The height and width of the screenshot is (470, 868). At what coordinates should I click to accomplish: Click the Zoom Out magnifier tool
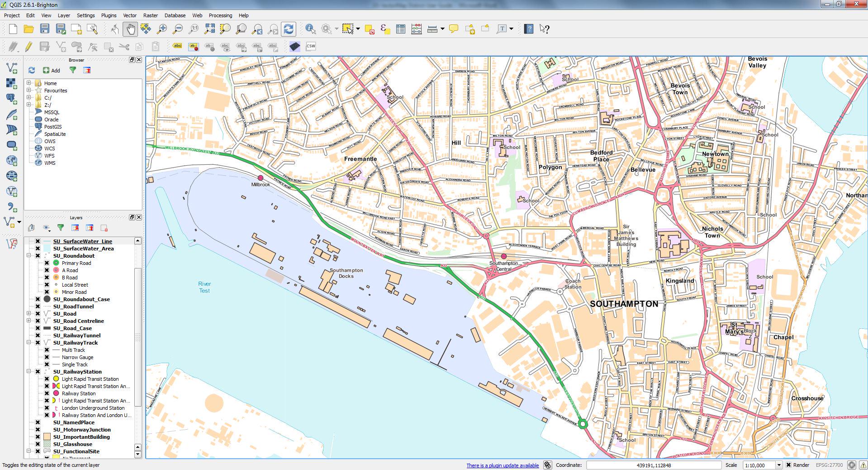[178, 29]
